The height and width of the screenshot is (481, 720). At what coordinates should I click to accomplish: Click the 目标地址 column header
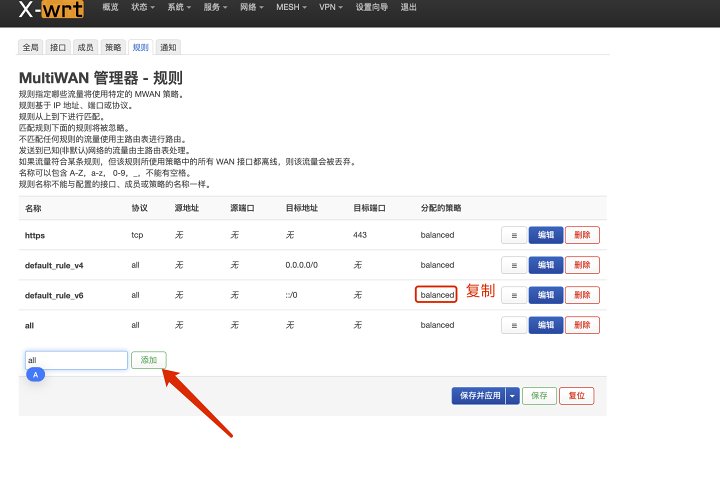click(x=302, y=208)
